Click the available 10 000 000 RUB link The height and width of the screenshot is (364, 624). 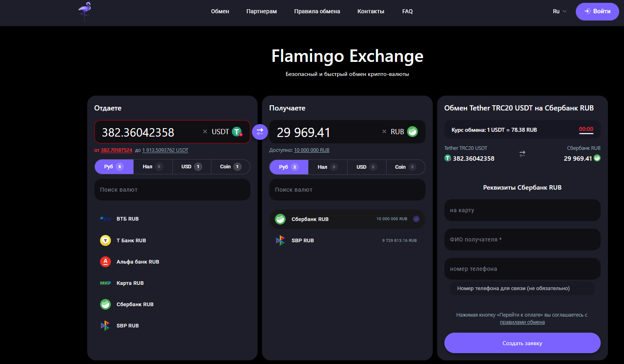pos(312,150)
